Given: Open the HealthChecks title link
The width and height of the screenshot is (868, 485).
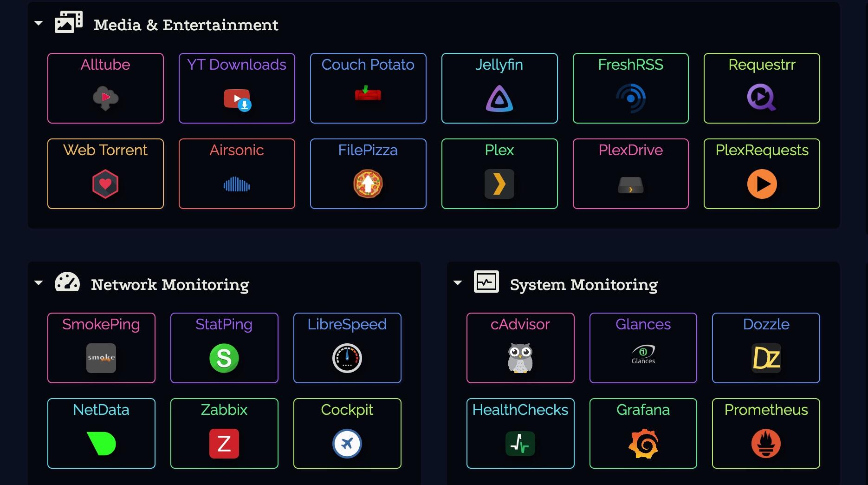Looking at the screenshot, I should 520,410.
